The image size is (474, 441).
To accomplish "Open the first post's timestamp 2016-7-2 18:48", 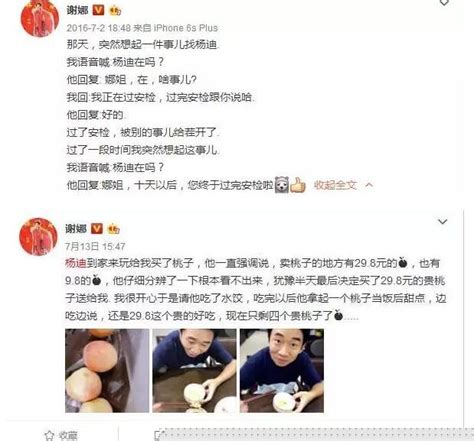I will [98, 28].
